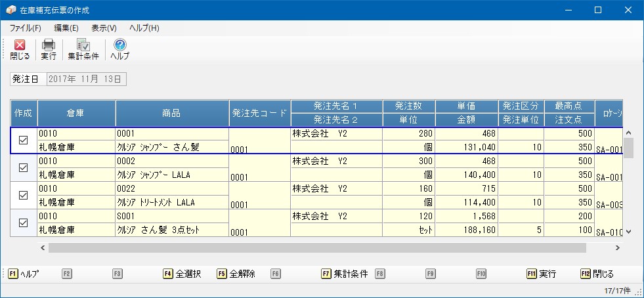Viewport: 644px width, 298px height.
Task: Click the table's vertical scroll down arrow
Action: tap(628, 232)
